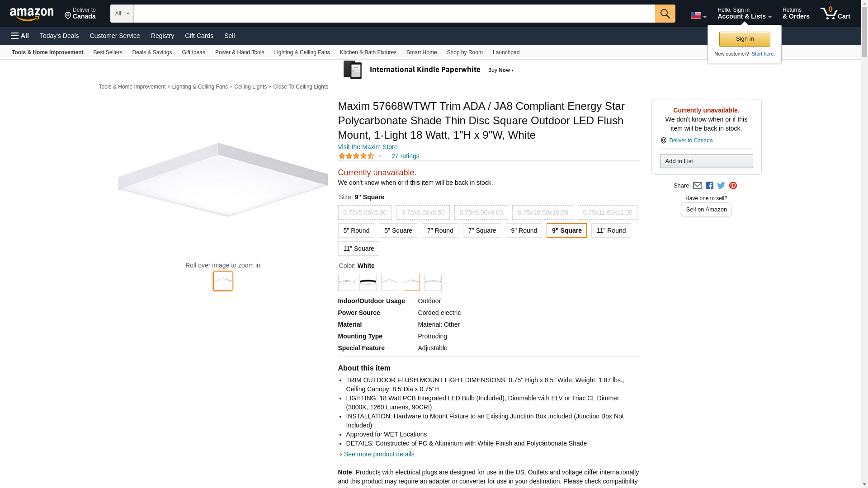This screenshot has width=868, height=488.
Task: Open the search category All dropdown
Action: (x=122, y=14)
